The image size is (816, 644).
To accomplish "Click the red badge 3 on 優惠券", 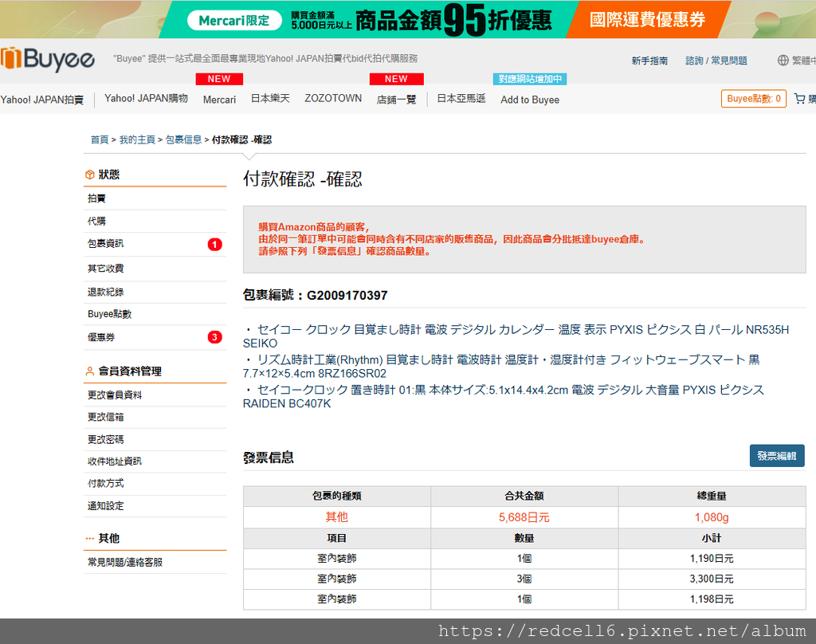I will point(214,337).
